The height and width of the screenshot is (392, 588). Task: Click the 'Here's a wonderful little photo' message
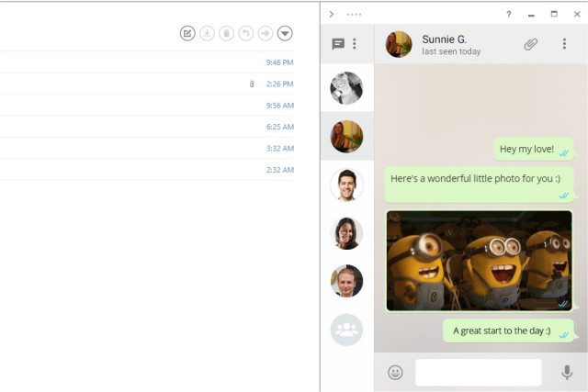[480, 185]
